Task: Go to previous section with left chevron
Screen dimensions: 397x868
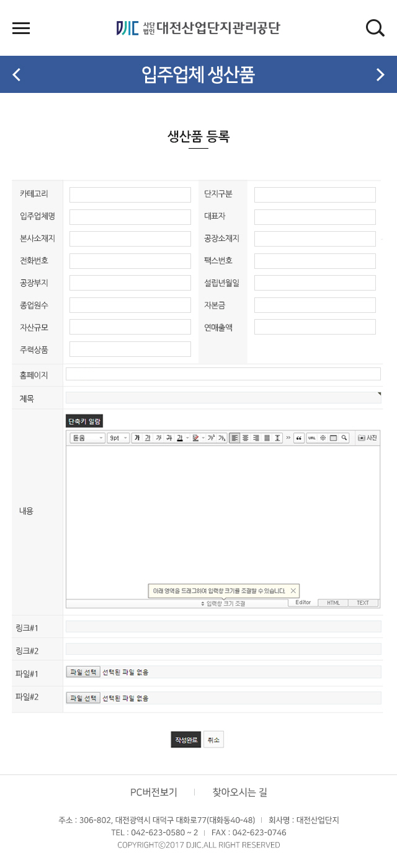Action: 17,75
